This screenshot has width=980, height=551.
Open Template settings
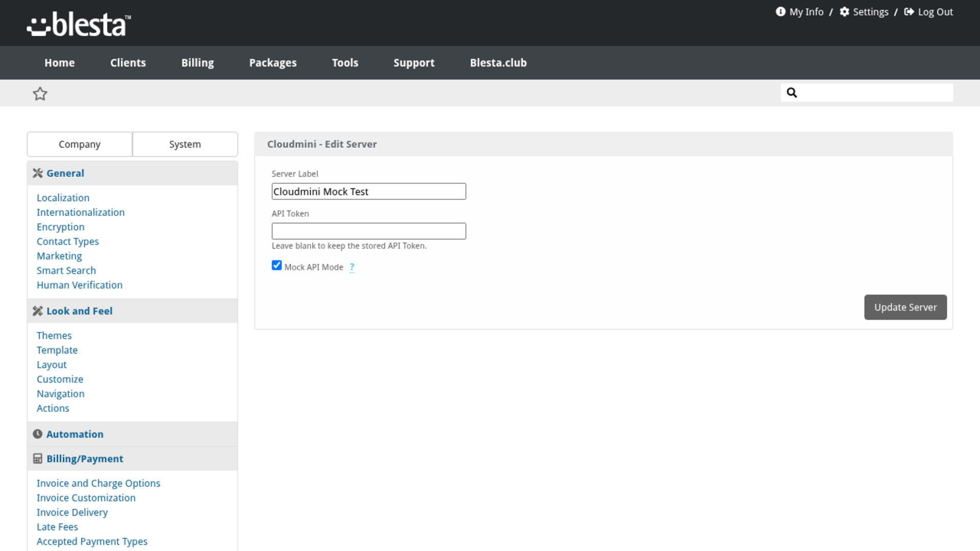[57, 350]
